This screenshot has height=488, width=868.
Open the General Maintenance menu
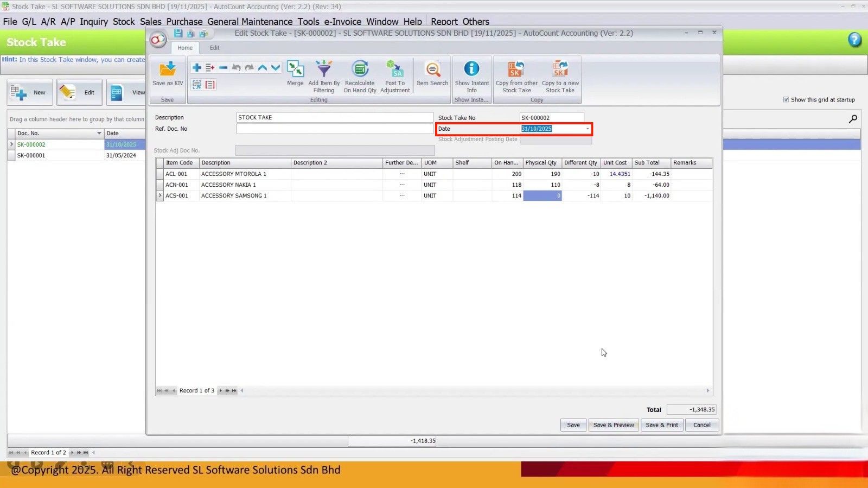(250, 22)
